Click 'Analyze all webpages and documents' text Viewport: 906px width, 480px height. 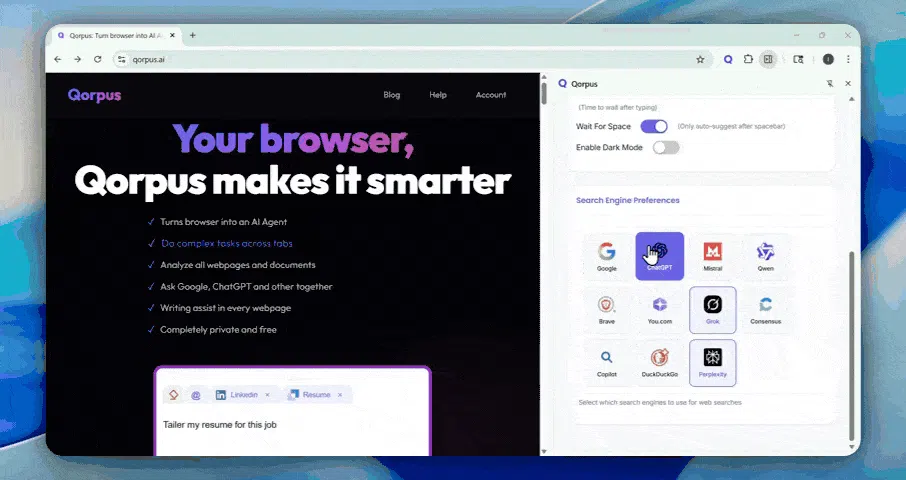point(237,265)
